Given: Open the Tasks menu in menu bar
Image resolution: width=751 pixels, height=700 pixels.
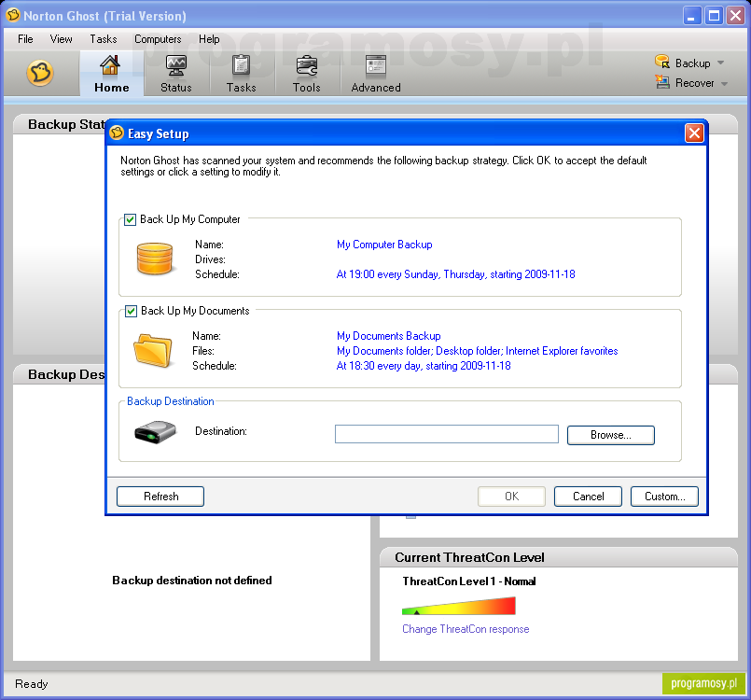Looking at the screenshot, I should [104, 39].
